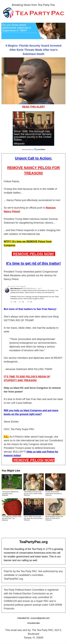The width and height of the screenshot is (67, 644).
Task: Click the arrested security guard photo
Action: pyautogui.click(x=33, y=81)
